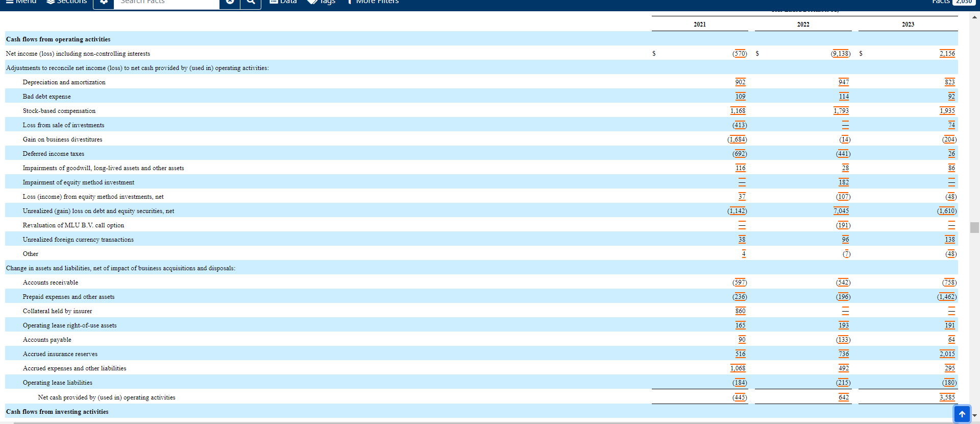The height and width of the screenshot is (424, 980).
Task: Select 2021 accounts receivable change (597)
Action: tap(740, 282)
